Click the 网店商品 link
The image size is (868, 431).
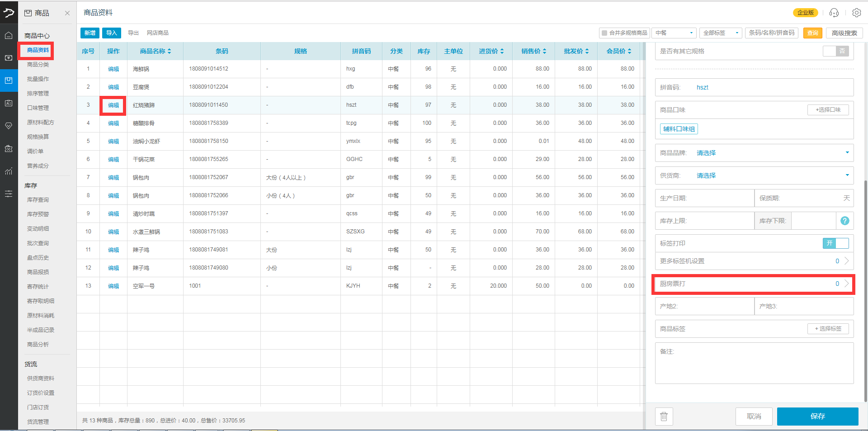pyautogui.click(x=158, y=33)
